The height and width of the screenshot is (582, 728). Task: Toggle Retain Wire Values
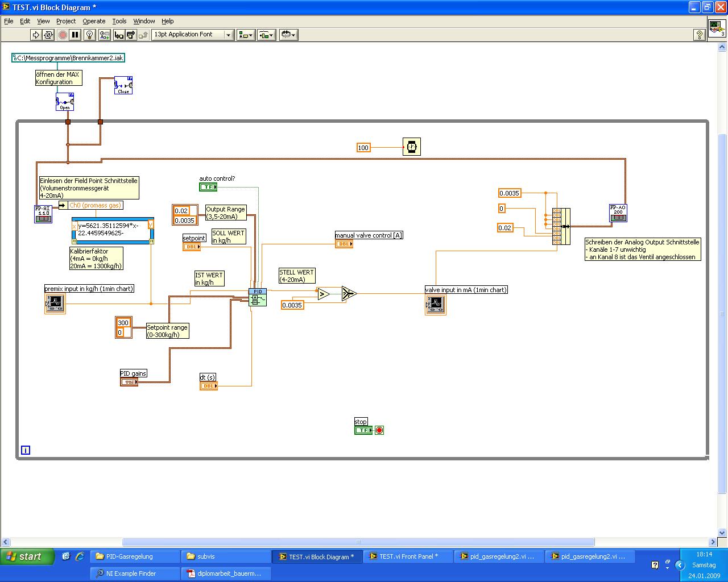(104, 35)
